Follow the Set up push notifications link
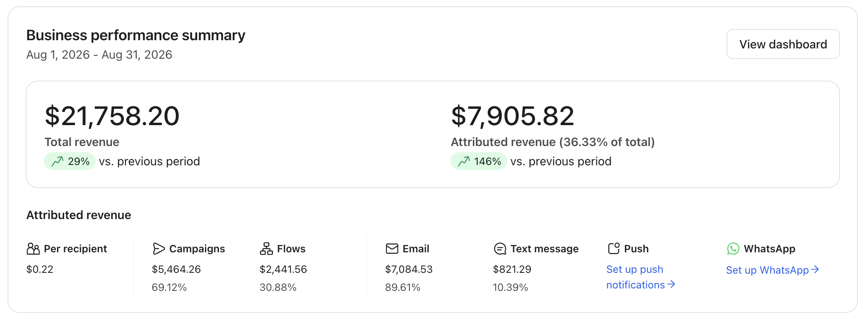The width and height of the screenshot is (868, 320). point(641,277)
